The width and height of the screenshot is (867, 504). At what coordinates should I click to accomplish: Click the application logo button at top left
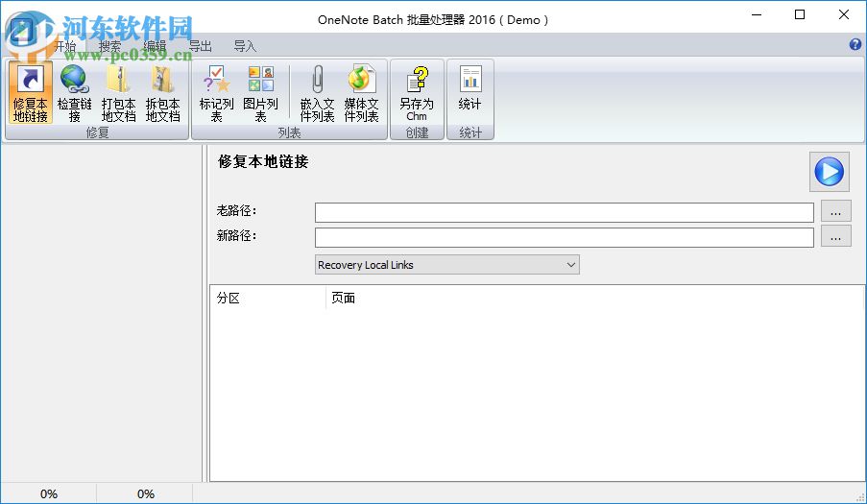[23, 31]
